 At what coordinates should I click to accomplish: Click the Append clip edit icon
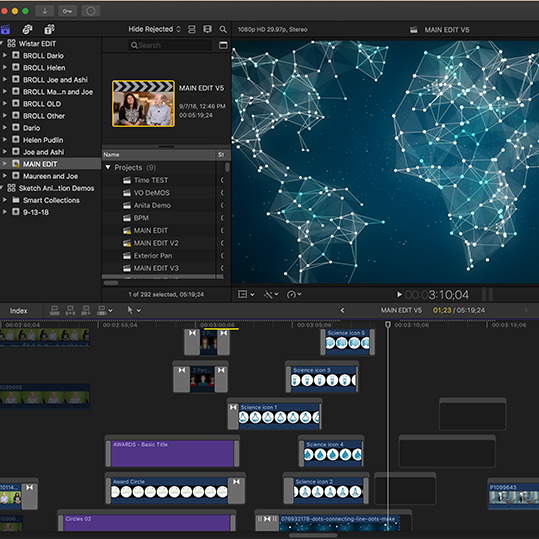click(x=86, y=310)
